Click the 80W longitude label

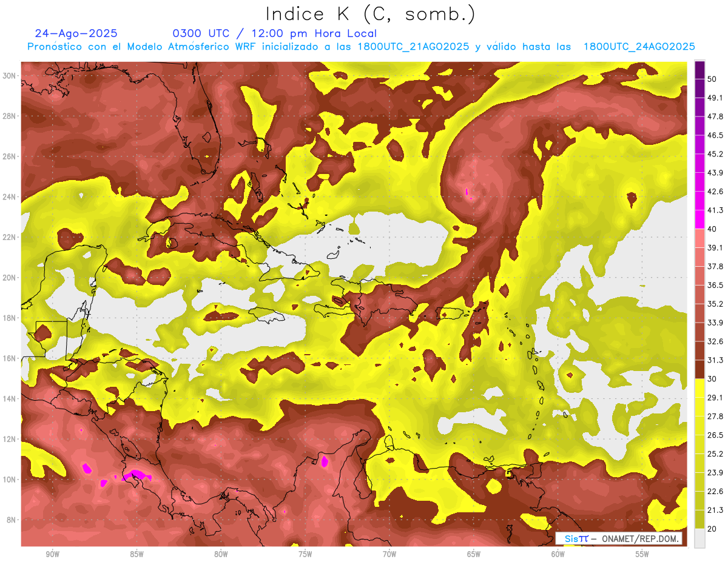pyautogui.click(x=221, y=555)
